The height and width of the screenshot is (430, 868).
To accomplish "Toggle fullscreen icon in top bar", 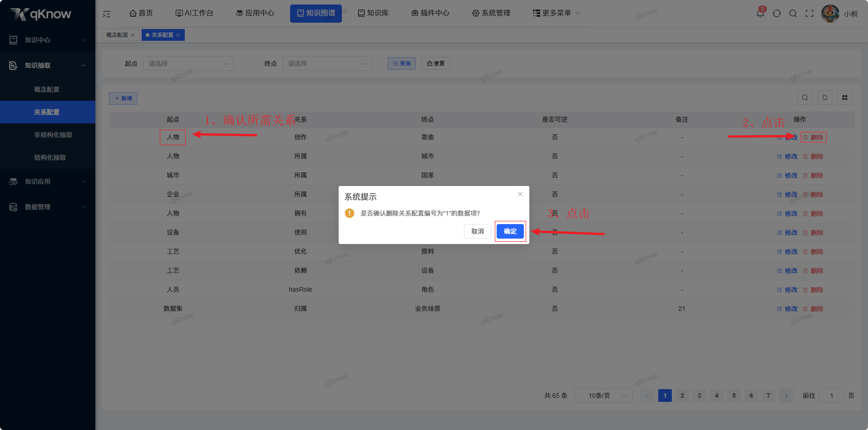I will pos(809,13).
